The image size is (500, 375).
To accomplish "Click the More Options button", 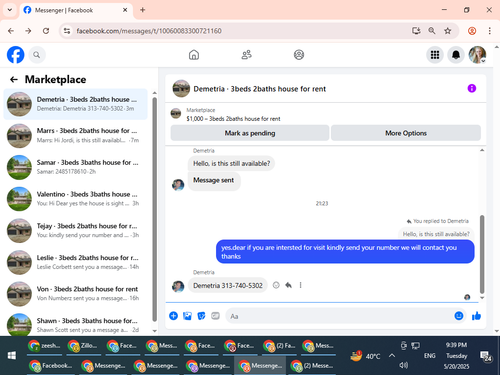I will (406, 133).
